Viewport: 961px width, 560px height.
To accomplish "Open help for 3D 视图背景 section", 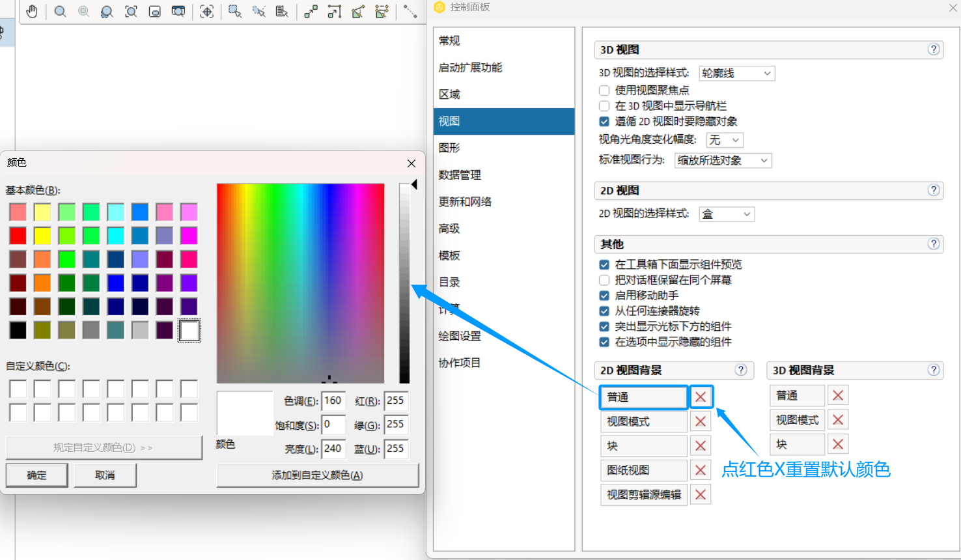I will tap(934, 370).
